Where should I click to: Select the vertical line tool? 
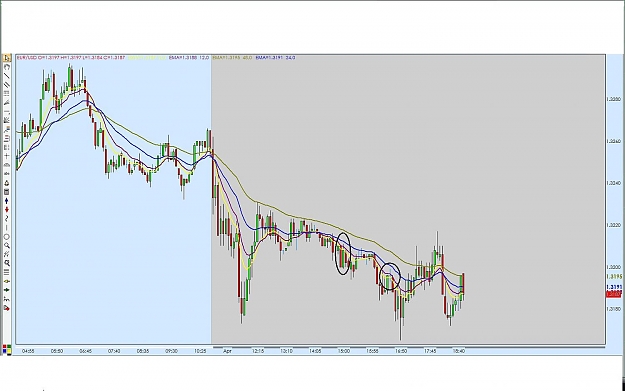6,227
